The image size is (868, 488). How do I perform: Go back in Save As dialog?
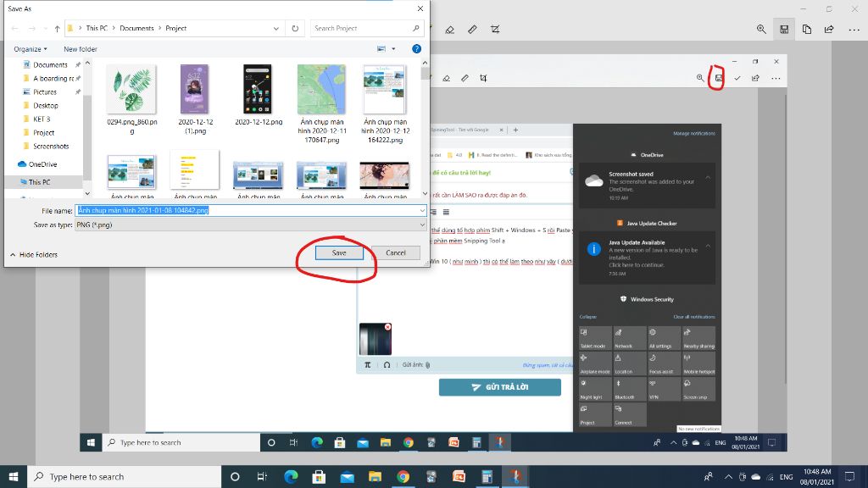click(15, 28)
